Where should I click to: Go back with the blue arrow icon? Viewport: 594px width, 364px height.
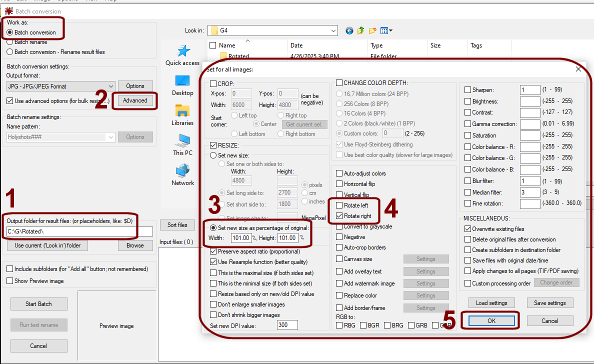tap(349, 30)
